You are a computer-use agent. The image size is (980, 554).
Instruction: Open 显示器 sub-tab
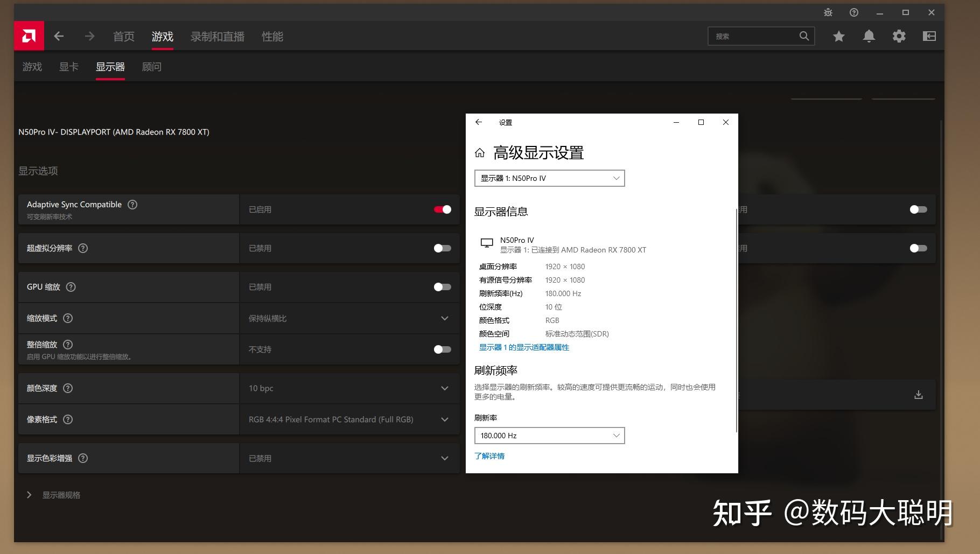click(x=110, y=67)
